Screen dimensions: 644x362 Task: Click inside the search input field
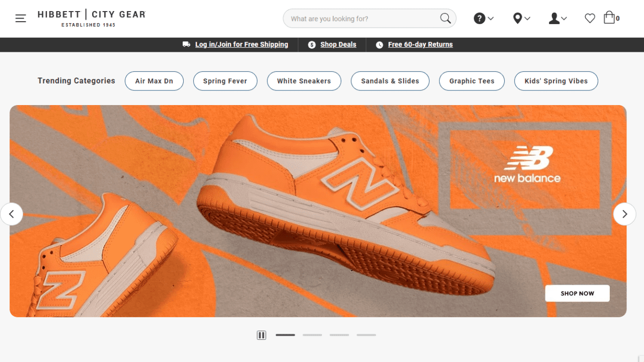tap(362, 18)
